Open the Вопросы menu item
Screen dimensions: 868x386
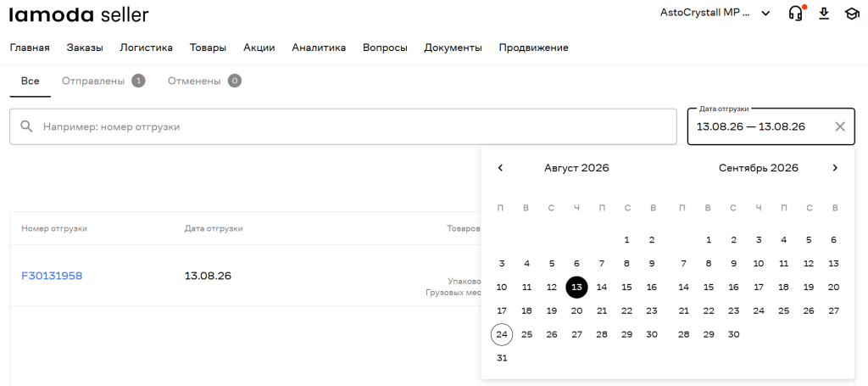[386, 48]
